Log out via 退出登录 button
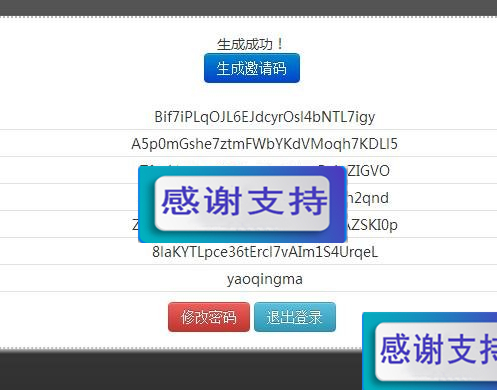The image size is (497, 390). (x=295, y=317)
